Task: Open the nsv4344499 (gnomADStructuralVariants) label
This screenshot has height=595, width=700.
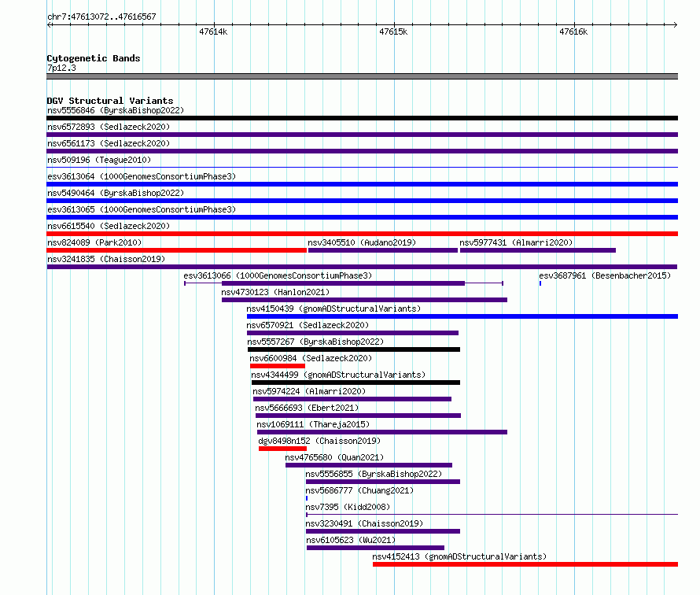Action: tap(338, 375)
